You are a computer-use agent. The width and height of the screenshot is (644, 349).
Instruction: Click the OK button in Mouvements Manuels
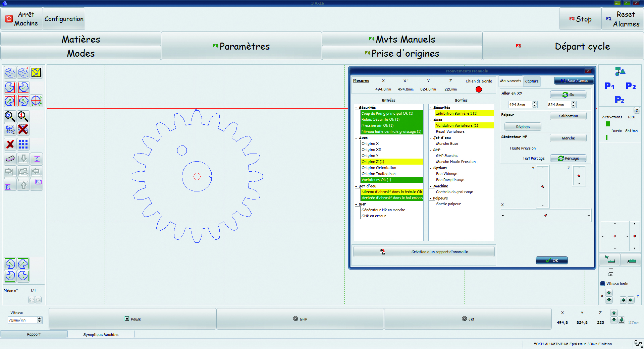551,260
